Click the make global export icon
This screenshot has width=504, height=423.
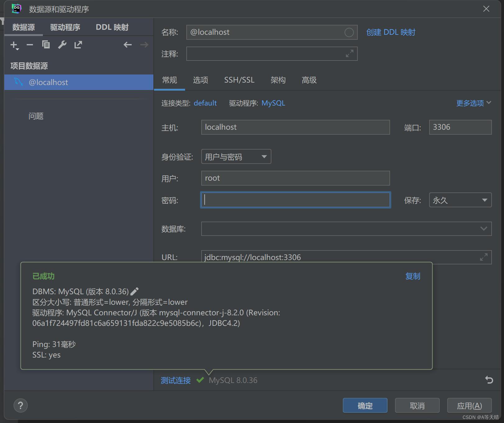(78, 45)
